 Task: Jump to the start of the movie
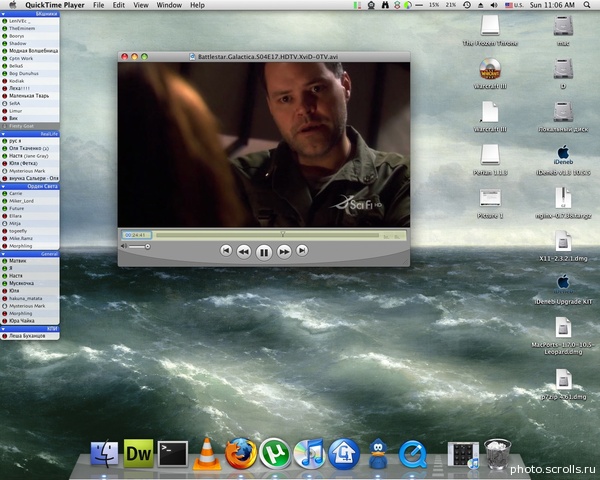click(x=226, y=251)
